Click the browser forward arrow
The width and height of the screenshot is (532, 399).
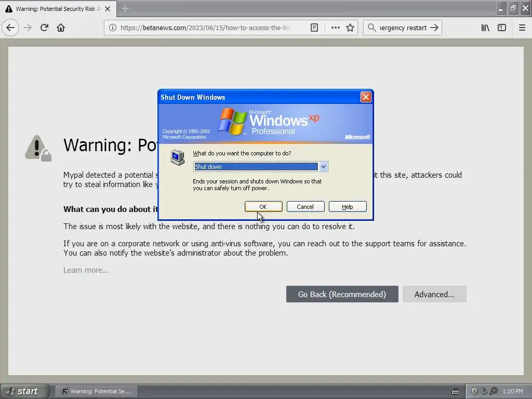point(28,28)
